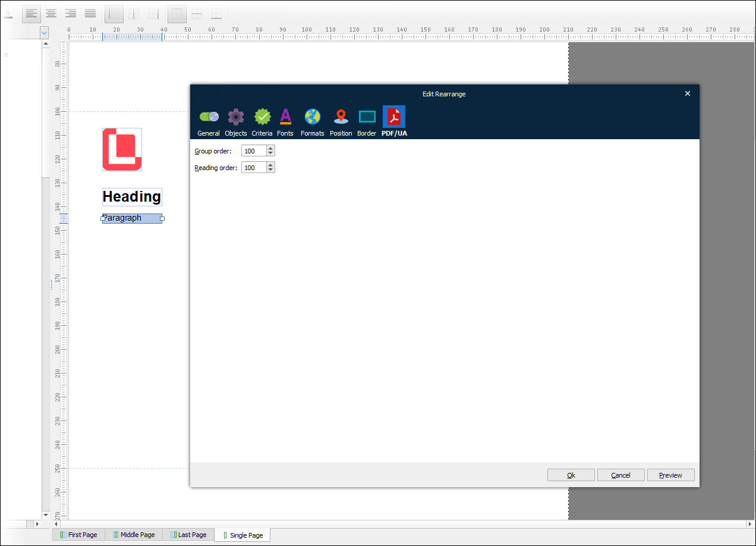Viewport: 756px width, 546px height.
Task: Select center horizontal cell alignment icon
Action: [x=134, y=13]
